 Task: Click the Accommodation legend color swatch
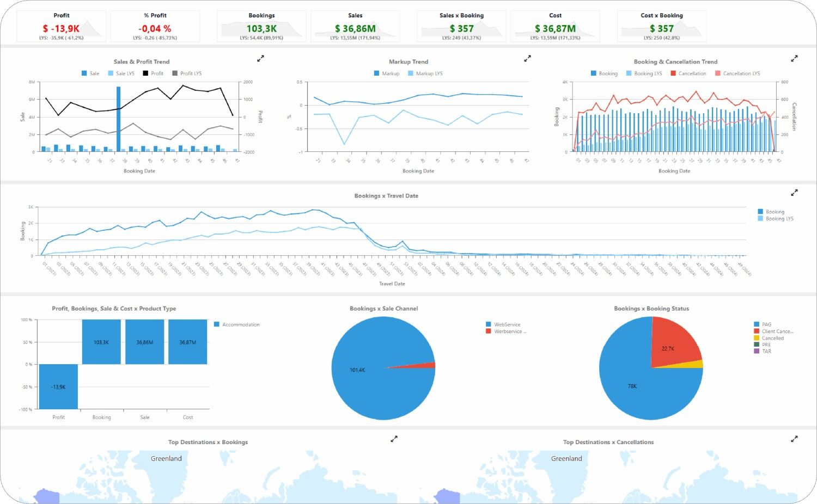(x=217, y=324)
